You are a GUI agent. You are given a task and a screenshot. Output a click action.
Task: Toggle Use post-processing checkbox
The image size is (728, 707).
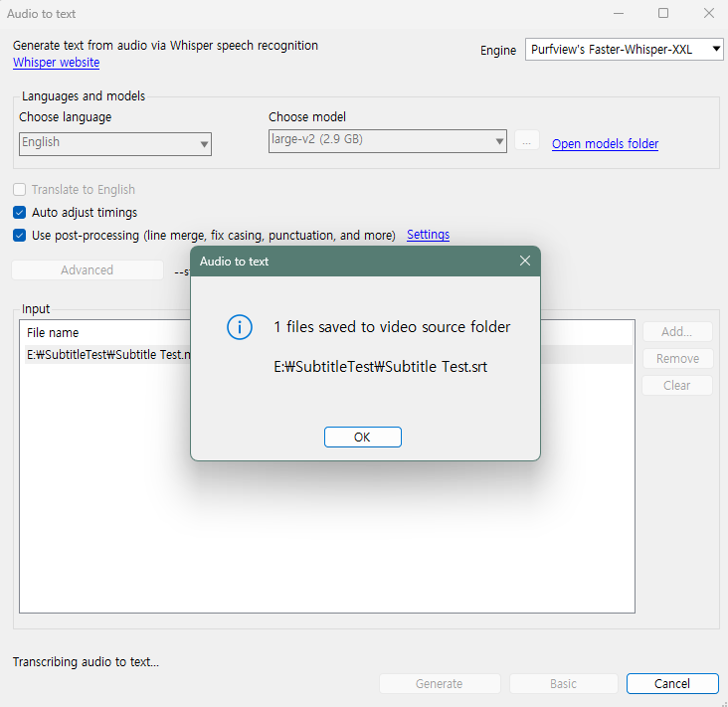20,236
